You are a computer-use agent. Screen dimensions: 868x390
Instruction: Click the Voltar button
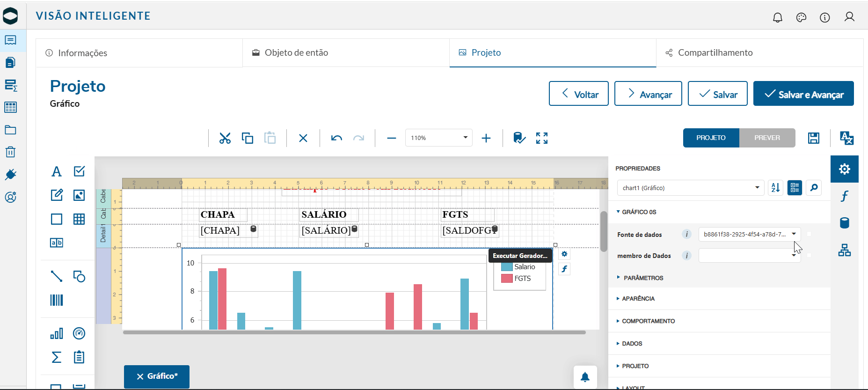click(579, 94)
